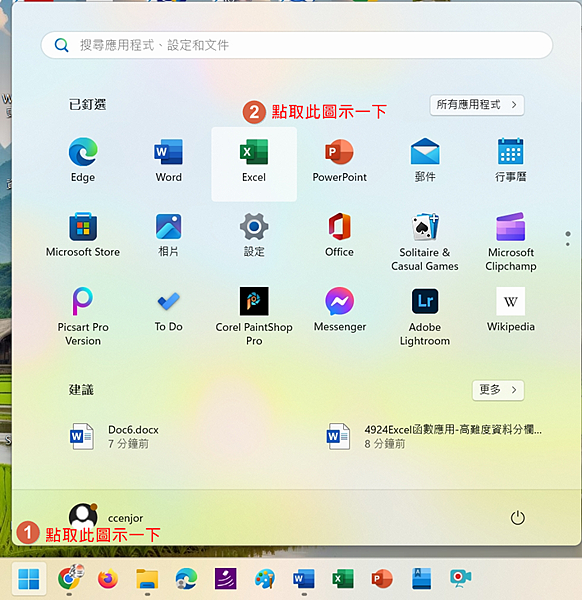Open Edge from the taskbar
Viewport: 582px width, 600px height.
coord(186,579)
